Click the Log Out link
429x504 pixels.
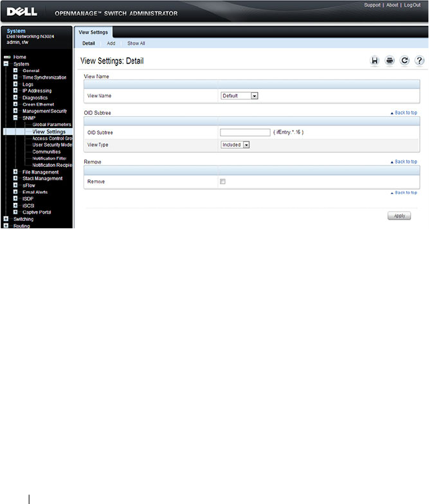click(412, 5)
